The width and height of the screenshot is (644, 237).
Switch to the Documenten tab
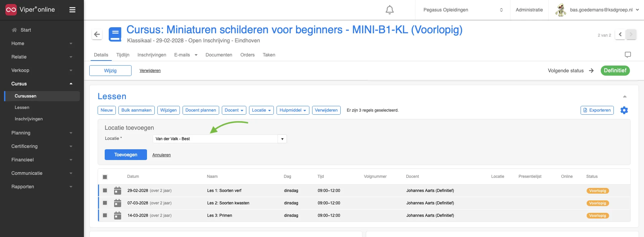pos(219,55)
